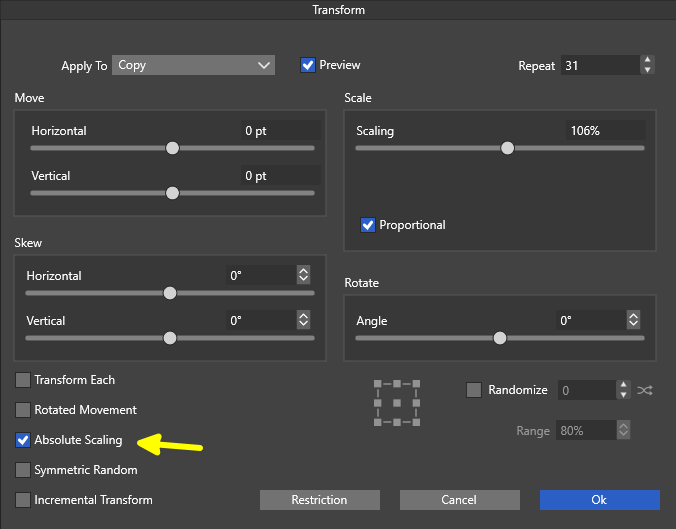Click the Move Vertical slider handle
The height and width of the screenshot is (529, 676).
172,193
